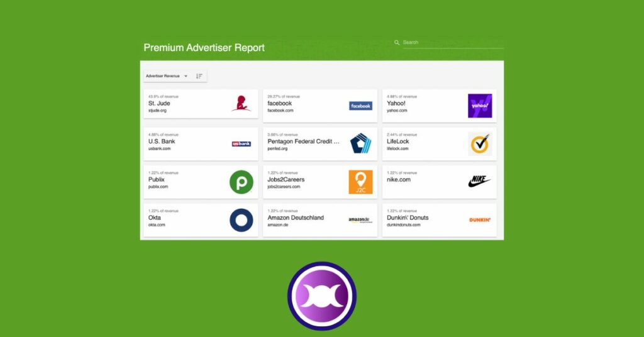This screenshot has width=644, height=337.
Task: Select the Yahoo! advertiser name
Action: point(396,104)
